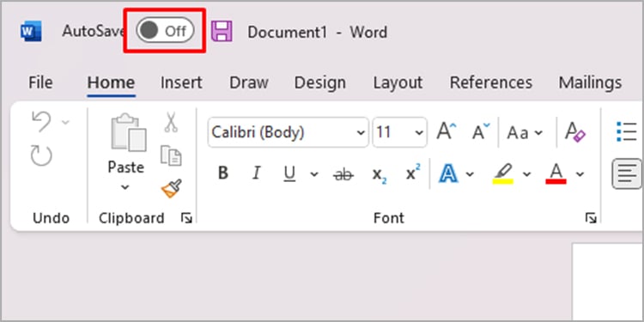Turn on the AutoSave switch

click(165, 30)
